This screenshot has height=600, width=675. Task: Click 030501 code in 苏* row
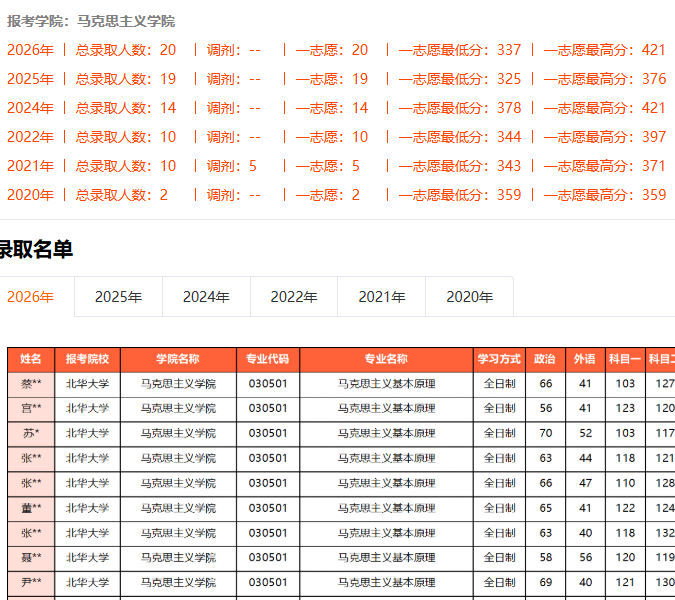268,433
